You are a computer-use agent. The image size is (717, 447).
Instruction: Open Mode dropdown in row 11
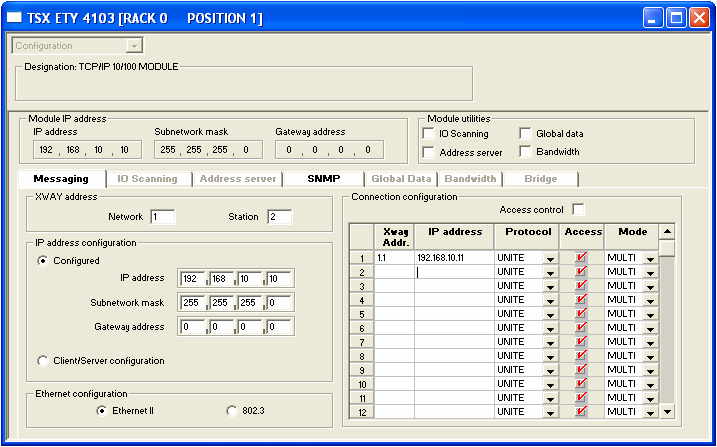[650, 399]
